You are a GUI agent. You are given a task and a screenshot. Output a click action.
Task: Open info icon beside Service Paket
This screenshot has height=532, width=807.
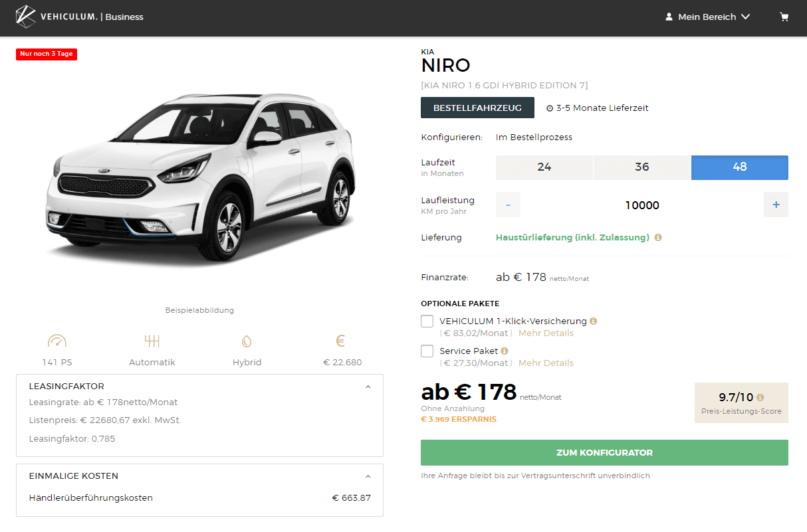tap(505, 351)
